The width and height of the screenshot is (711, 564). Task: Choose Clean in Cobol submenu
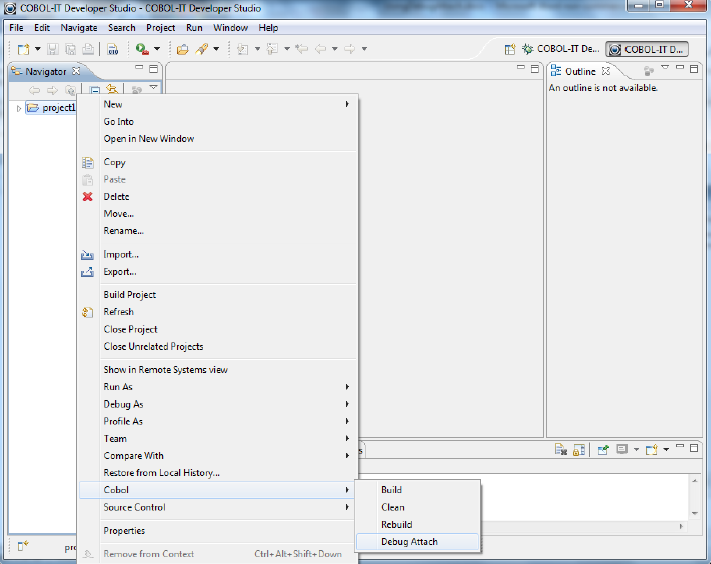[417, 507]
